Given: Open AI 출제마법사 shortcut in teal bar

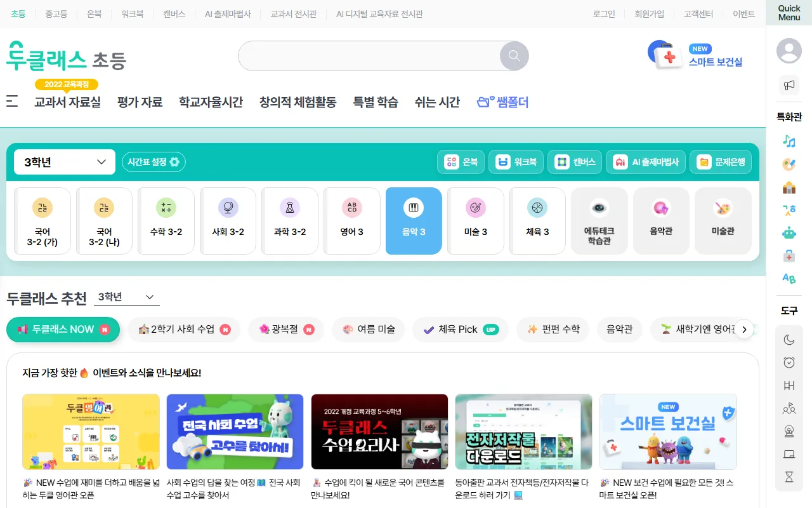Looking at the screenshot, I should [646, 162].
